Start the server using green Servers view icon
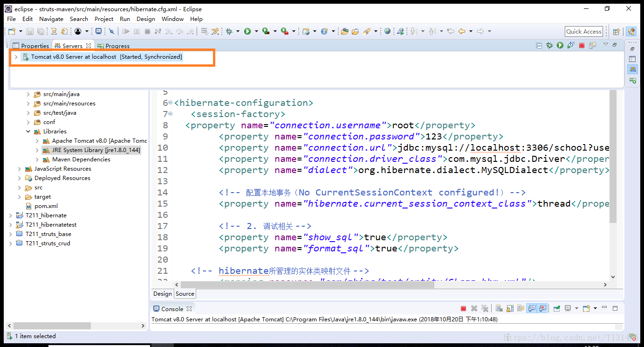 click(560, 45)
